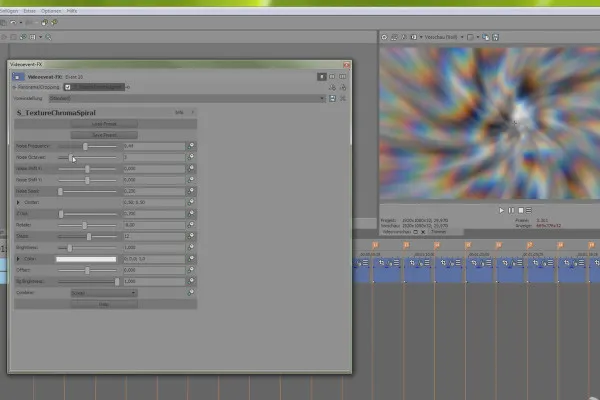The height and width of the screenshot is (400, 600).
Task: Click the external monitor preview icon
Action: point(394,37)
